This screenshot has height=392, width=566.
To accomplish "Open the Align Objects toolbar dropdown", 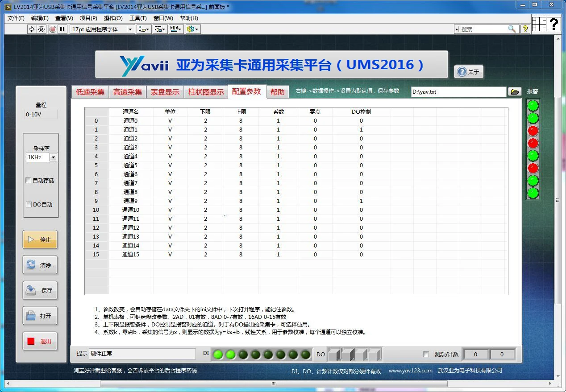I will (x=144, y=29).
